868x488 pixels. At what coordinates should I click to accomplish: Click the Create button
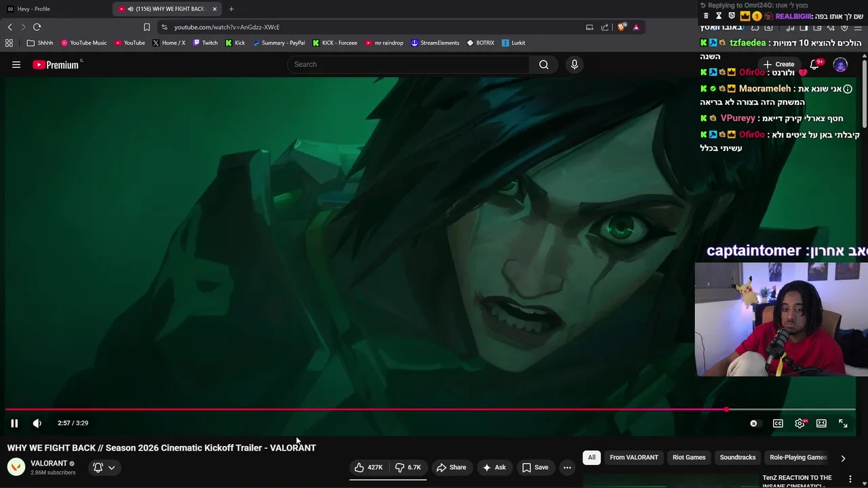tap(778, 64)
